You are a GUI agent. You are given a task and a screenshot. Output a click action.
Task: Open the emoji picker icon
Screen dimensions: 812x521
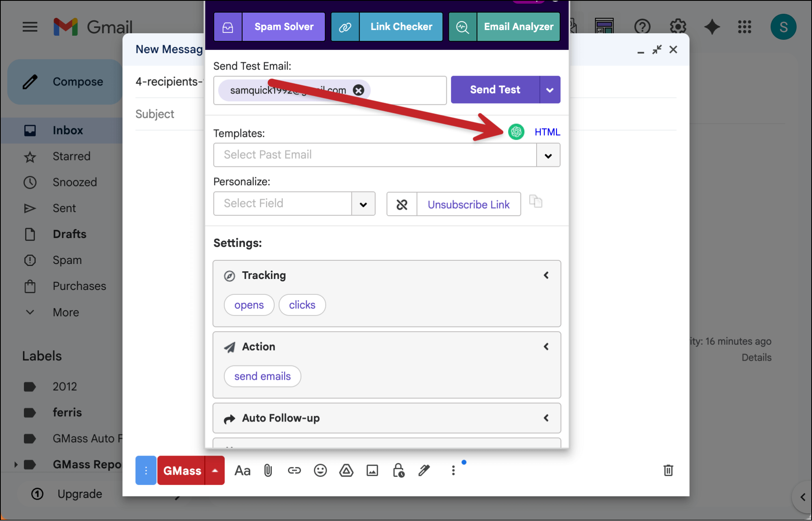point(320,471)
